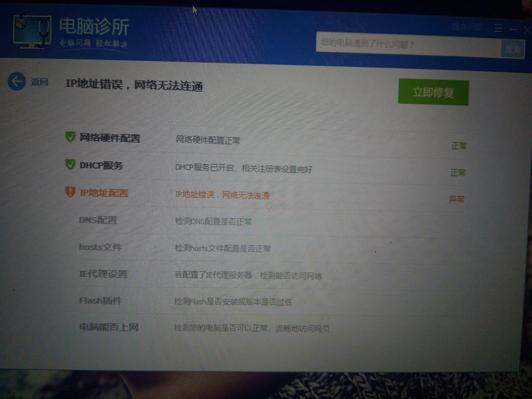
Task: Click the 返回 back label
Action: pos(40,82)
